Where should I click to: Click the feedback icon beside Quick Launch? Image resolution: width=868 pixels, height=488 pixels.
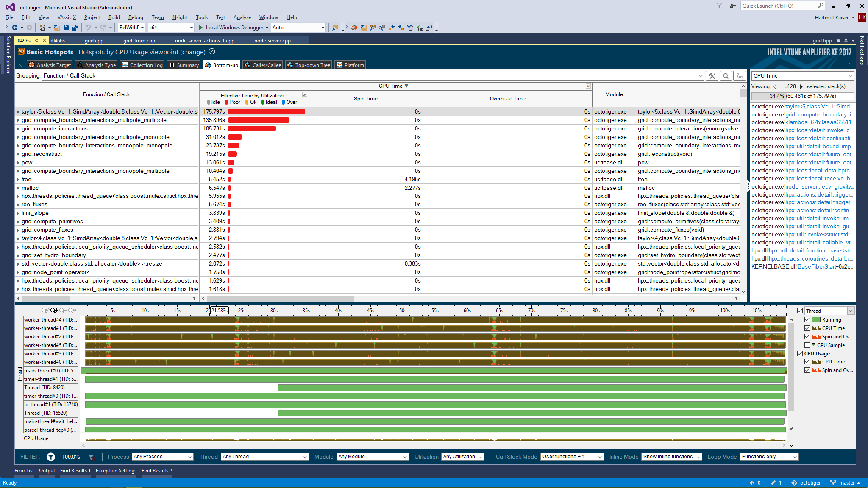click(x=733, y=6)
